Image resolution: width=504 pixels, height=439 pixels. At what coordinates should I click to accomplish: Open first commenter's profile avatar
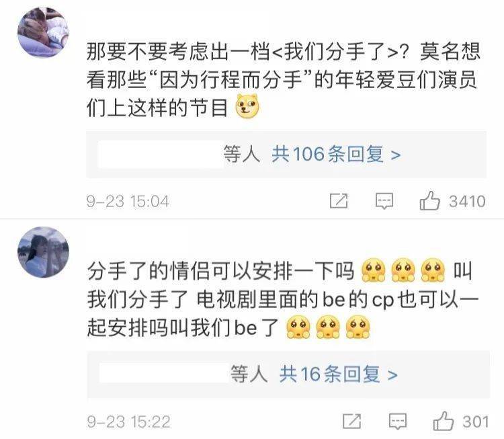pyautogui.click(x=43, y=32)
